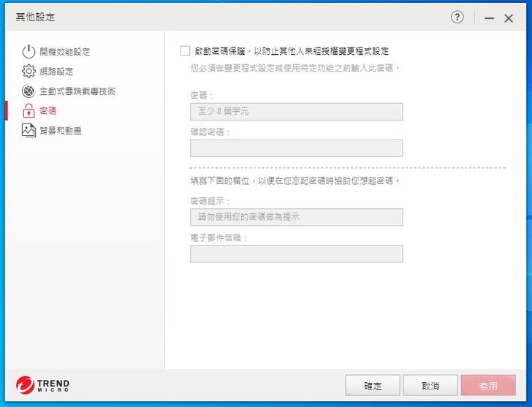Enable the 啟動密碼保護 checkbox
Screen dimensions: 532x407
point(186,51)
